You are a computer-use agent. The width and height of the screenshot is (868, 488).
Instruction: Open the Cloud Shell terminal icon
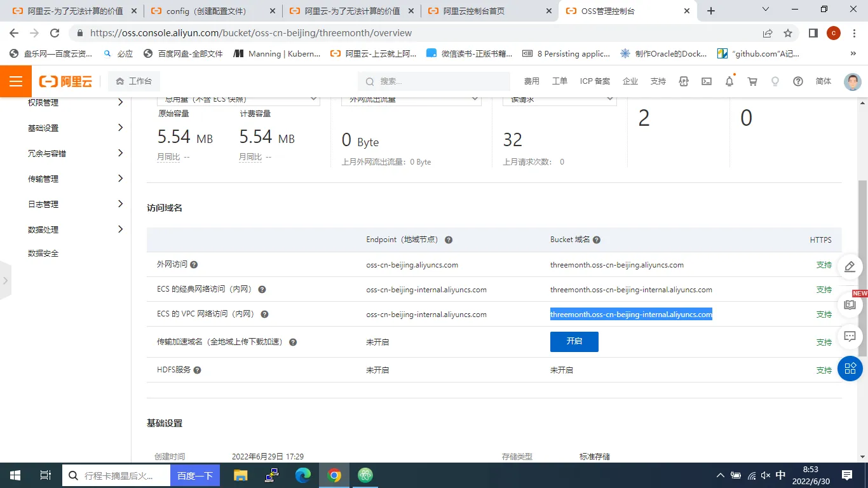707,81
